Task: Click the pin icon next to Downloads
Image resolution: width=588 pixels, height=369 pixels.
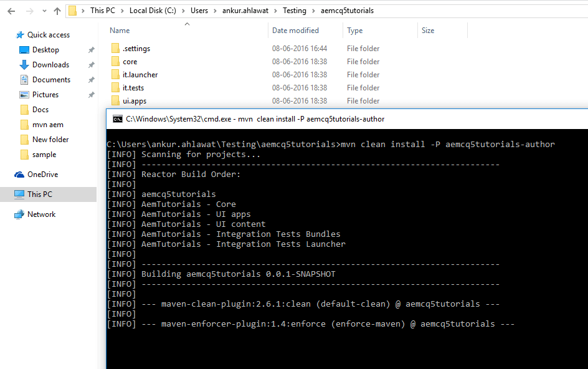Action: [x=91, y=64]
